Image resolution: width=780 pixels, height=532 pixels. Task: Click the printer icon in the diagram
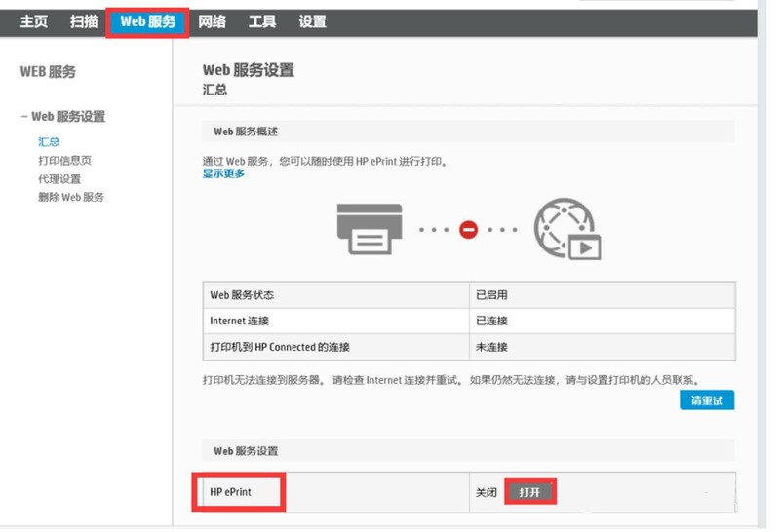point(370,229)
